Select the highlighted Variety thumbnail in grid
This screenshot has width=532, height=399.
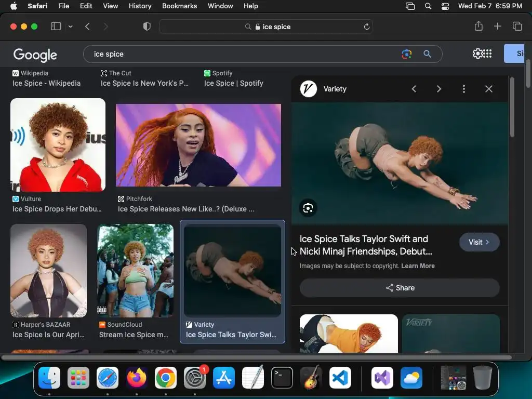pyautogui.click(x=232, y=270)
